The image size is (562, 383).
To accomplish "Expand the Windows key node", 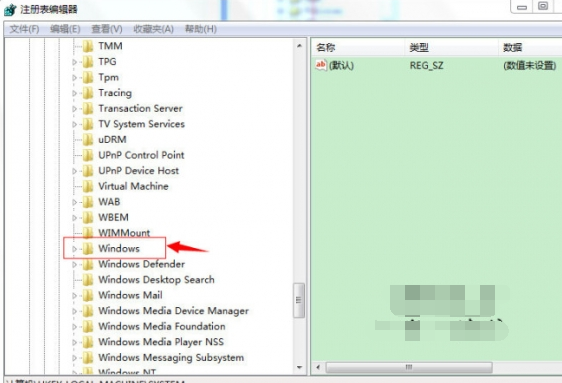I will coord(75,249).
